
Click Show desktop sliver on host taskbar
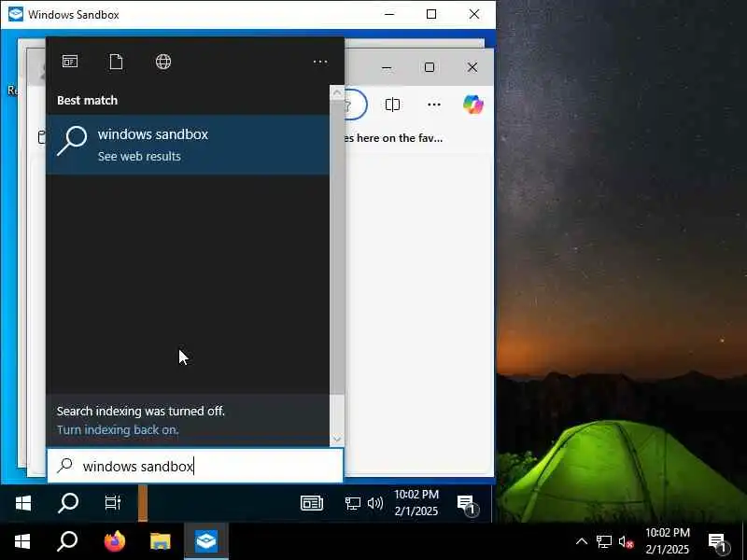pos(744,541)
